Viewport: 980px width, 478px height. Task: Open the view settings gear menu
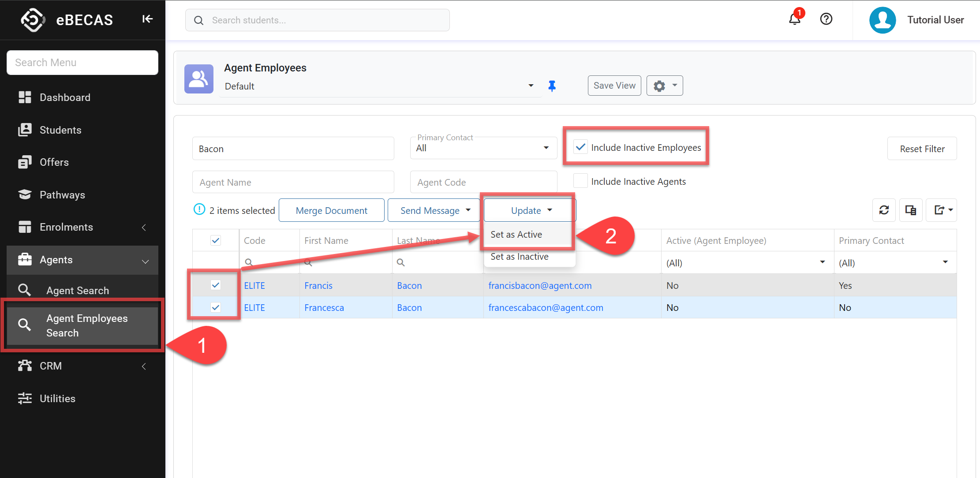[665, 86]
